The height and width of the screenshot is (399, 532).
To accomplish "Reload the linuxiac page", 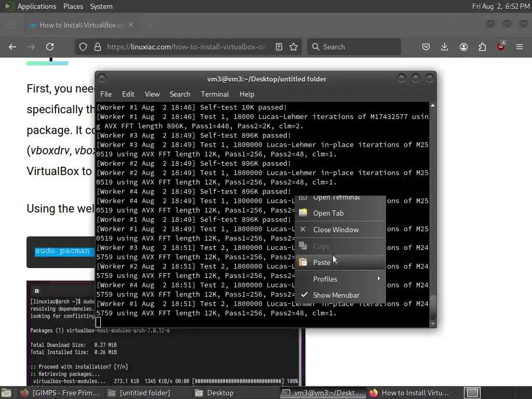I will click(x=50, y=47).
